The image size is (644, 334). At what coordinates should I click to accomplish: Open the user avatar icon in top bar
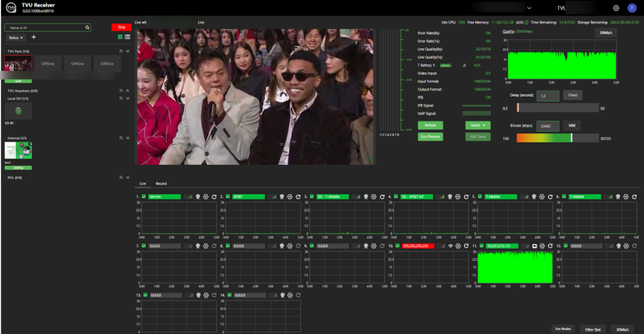tap(632, 7)
